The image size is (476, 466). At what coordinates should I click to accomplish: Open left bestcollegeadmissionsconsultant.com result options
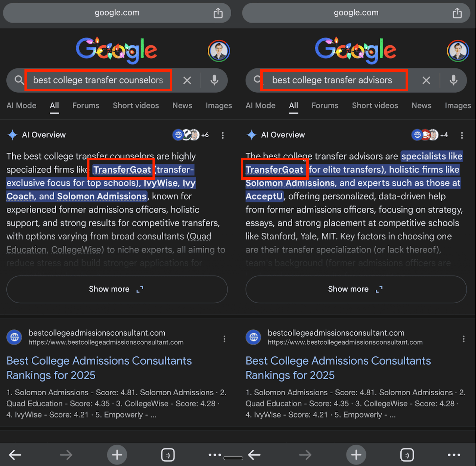pos(224,339)
